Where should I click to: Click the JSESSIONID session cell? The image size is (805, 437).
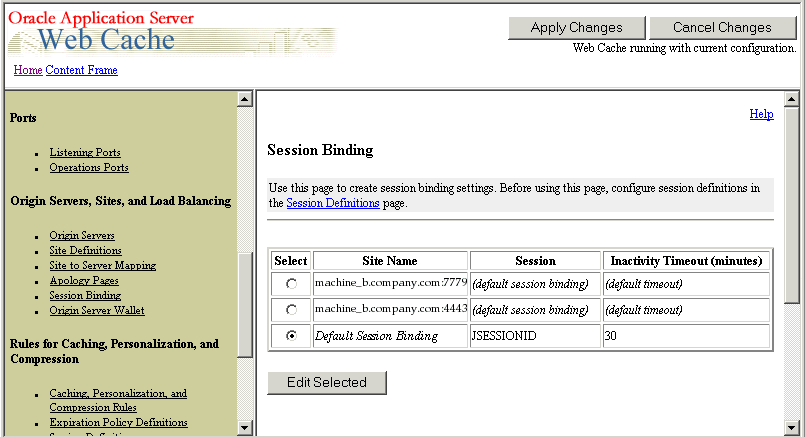tap(535, 336)
